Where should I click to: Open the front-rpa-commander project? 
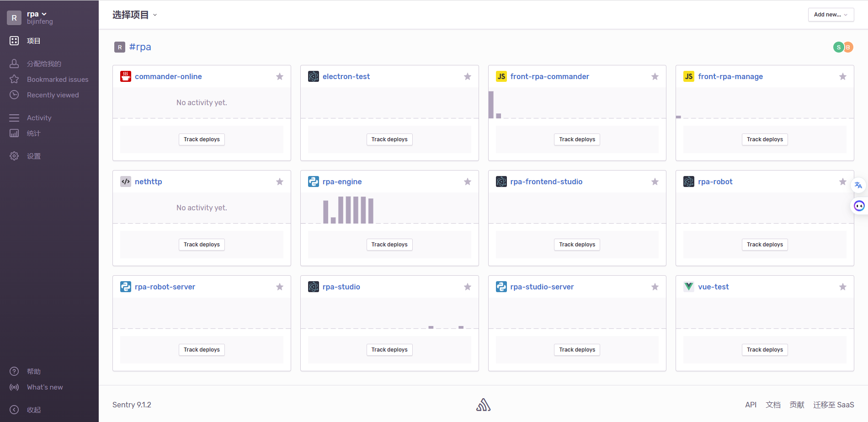pos(549,76)
